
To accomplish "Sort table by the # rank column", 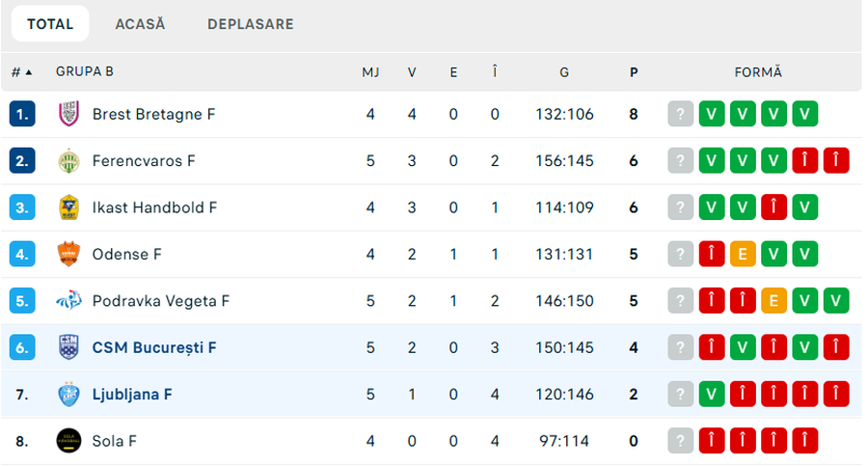I will pos(21,71).
